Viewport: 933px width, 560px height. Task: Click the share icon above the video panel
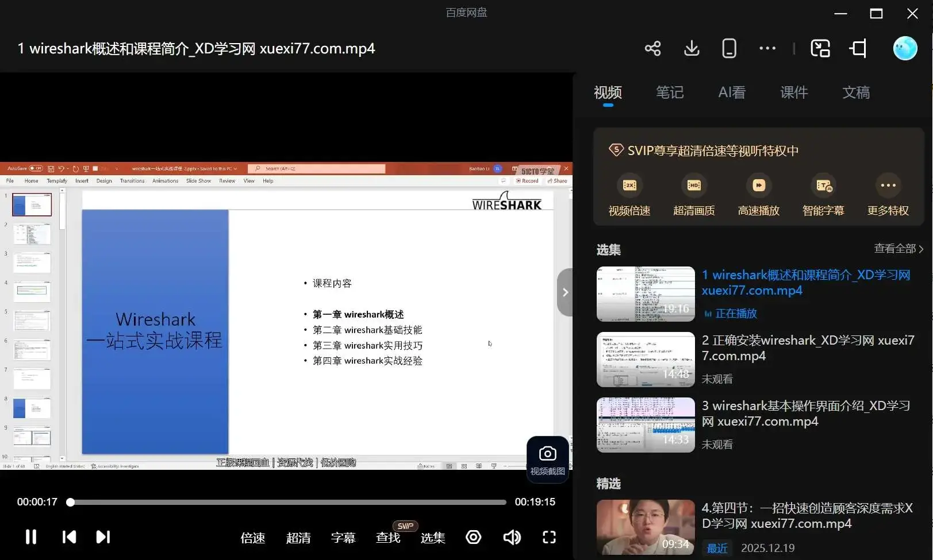(x=652, y=48)
